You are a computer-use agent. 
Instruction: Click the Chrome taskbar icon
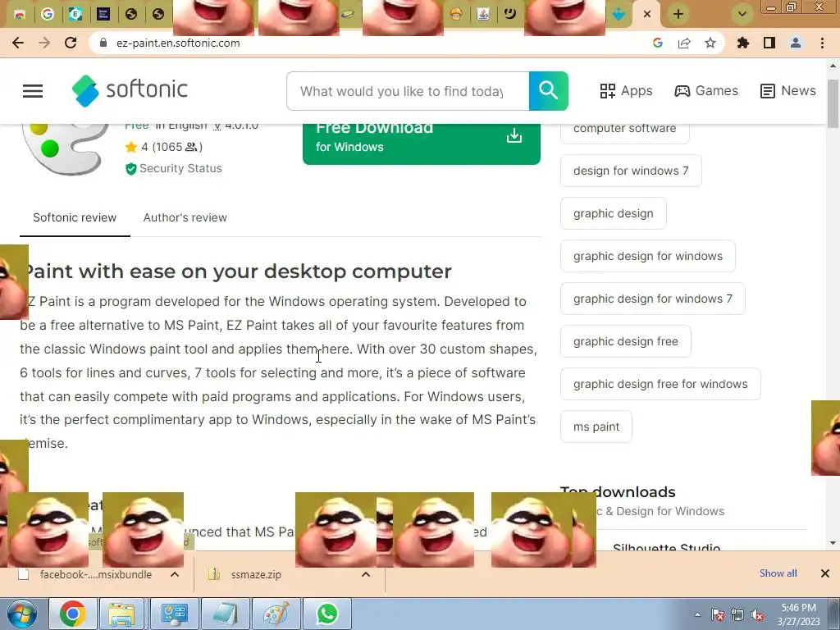[x=72, y=614]
